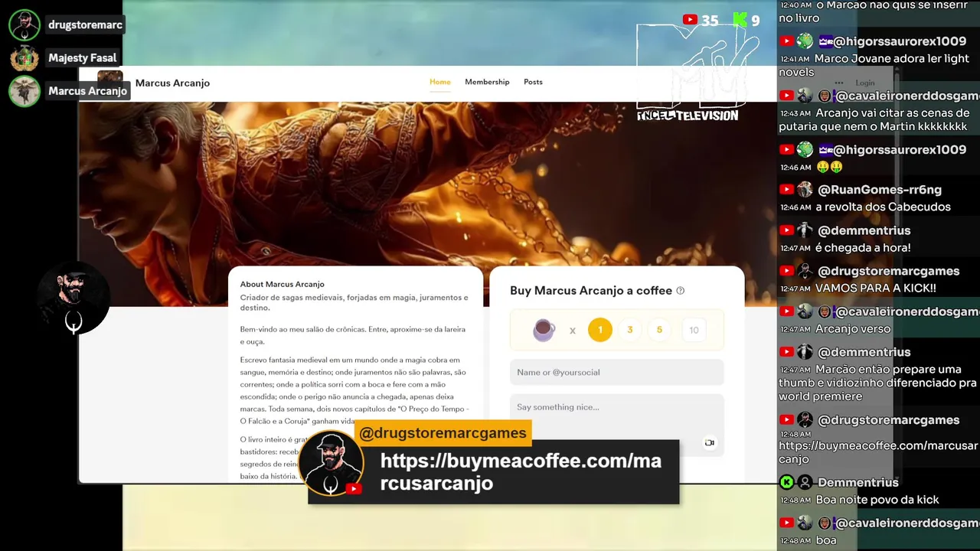Click @RuanGomes-rr6ng username in chat
Screen dimensions: 980x551
pos(880,190)
